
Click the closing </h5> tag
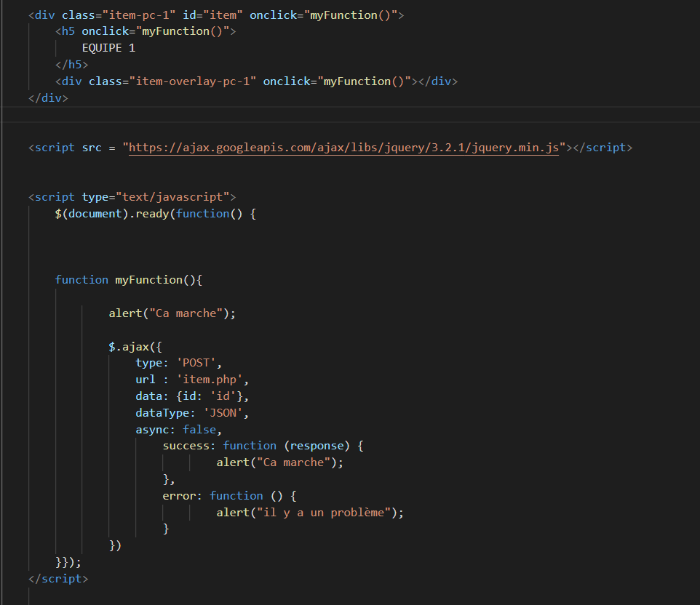72,65
